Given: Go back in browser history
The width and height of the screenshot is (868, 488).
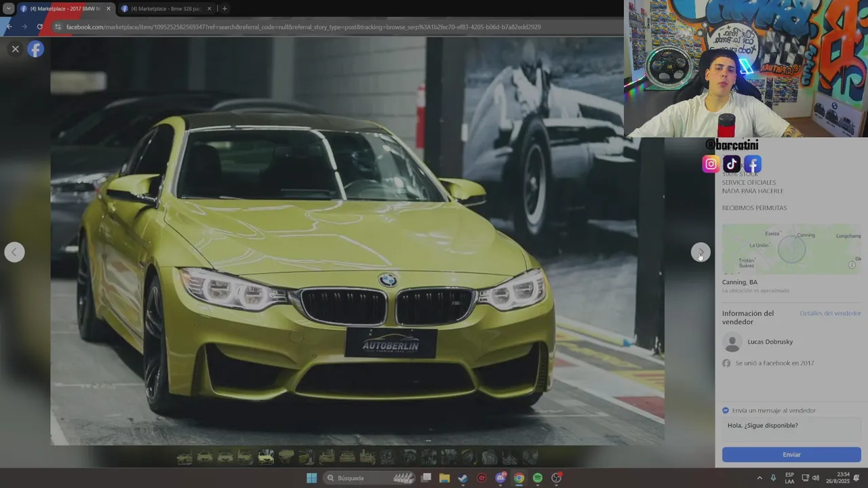Looking at the screenshot, I should point(8,26).
